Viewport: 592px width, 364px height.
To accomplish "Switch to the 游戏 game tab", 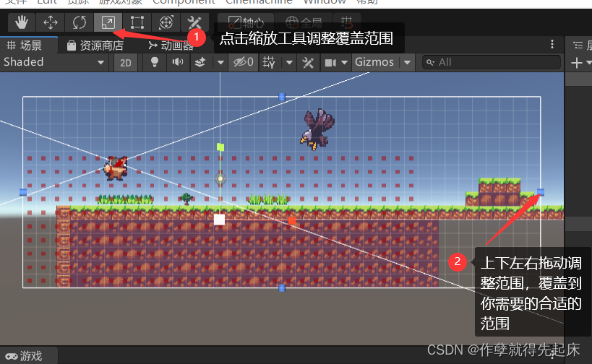I will [24, 356].
